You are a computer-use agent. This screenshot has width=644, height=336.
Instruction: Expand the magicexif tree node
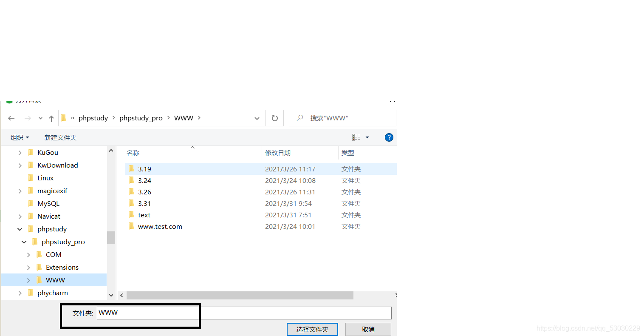pos(20,191)
